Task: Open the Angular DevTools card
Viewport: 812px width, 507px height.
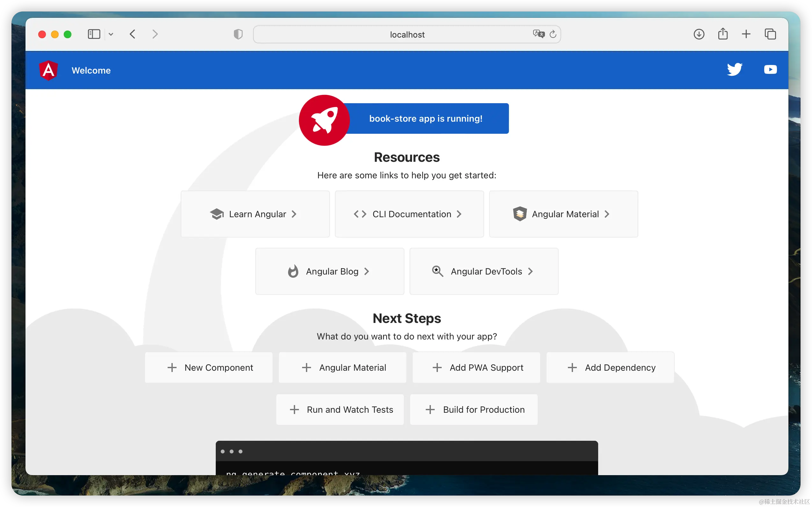Action: click(484, 271)
